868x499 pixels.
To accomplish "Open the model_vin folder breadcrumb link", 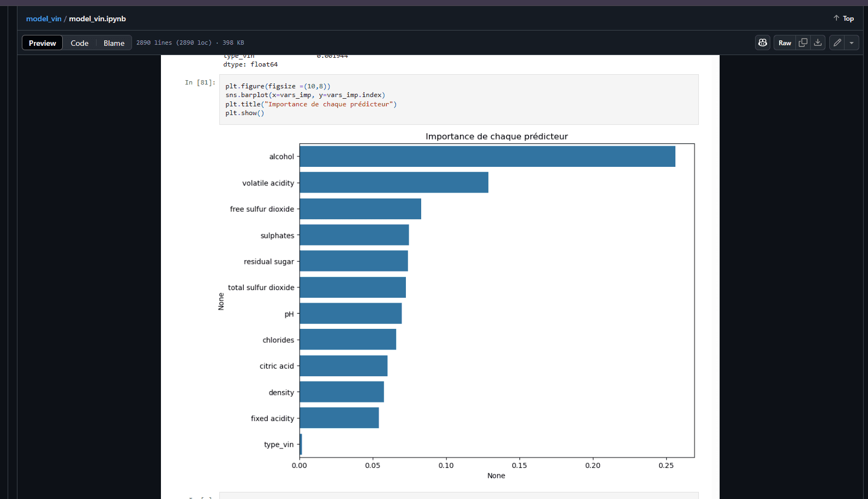I will tap(44, 19).
